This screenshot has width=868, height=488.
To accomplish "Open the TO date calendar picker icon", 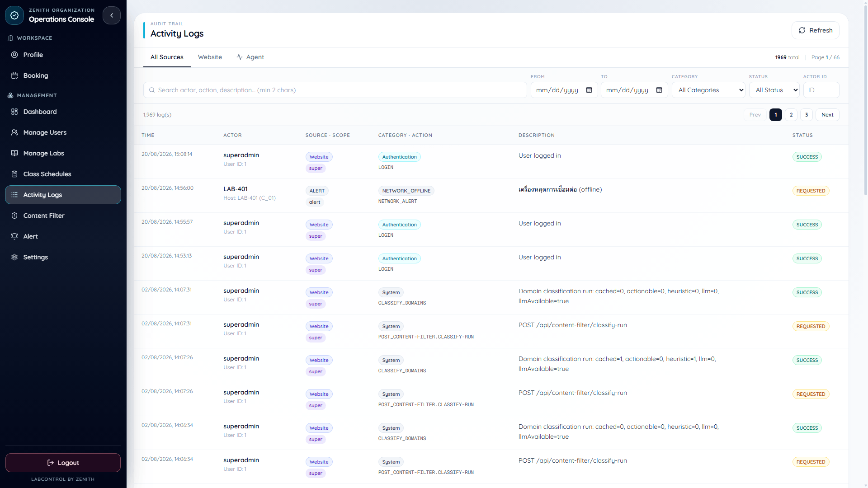I will coord(659,90).
